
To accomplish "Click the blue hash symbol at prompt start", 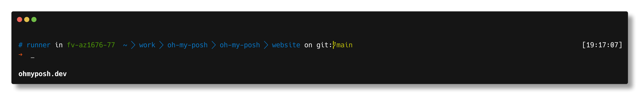I will click(x=21, y=45).
